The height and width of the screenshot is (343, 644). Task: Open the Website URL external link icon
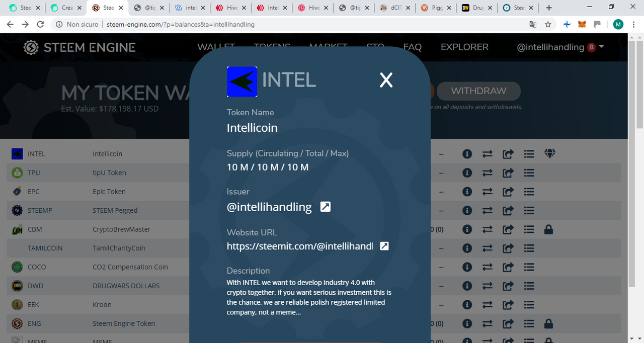[384, 246]
